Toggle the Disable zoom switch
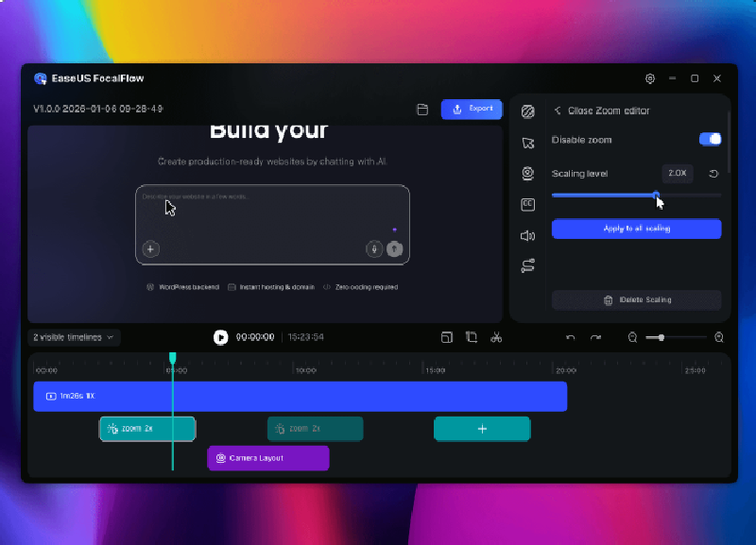 click(711, 139)
